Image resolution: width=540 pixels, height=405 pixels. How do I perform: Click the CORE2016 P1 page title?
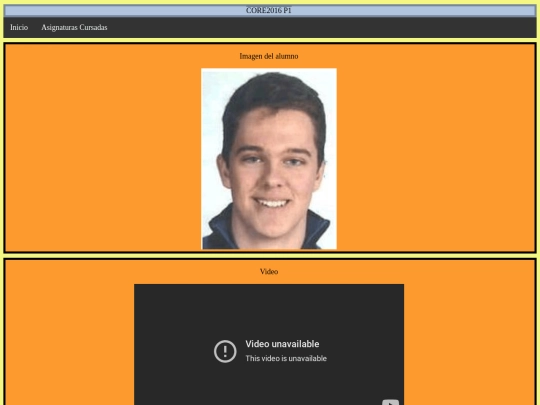(x=269, y=10)
